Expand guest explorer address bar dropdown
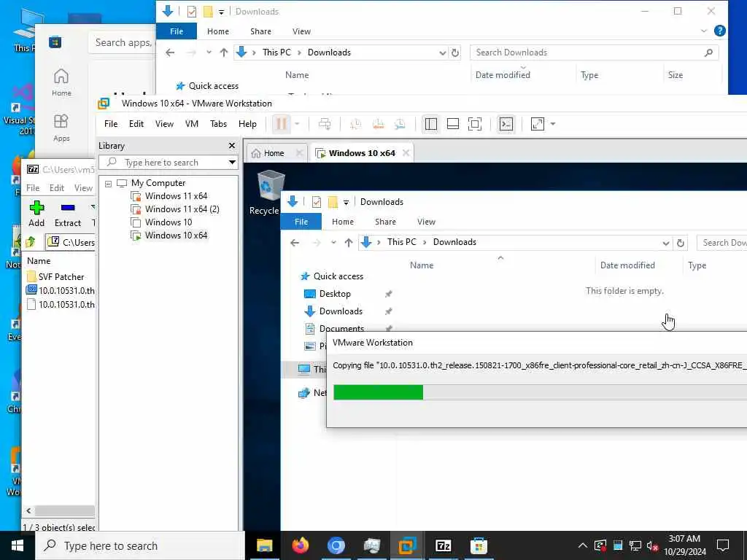The width and height of the screenshot is (747, 560). coord(665,243)
